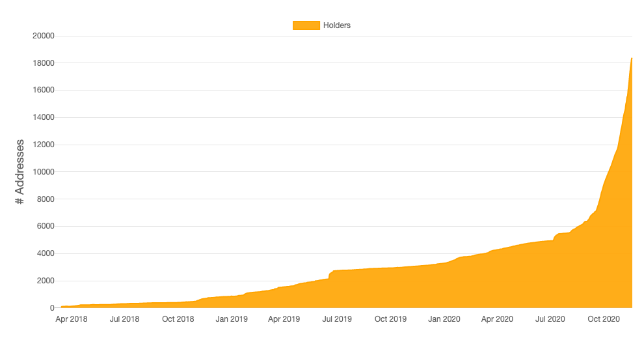
Task: Click the orange Holders legend swatch
Action: pyautogui.click(x=306, y=25)
